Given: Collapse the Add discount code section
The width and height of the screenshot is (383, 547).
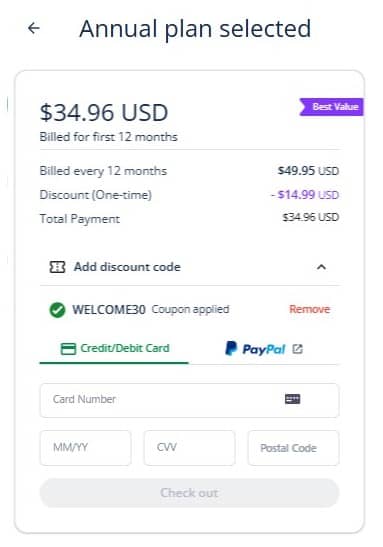Looking at the screenshot, I should pyautogui.click(x=321, y=267).
